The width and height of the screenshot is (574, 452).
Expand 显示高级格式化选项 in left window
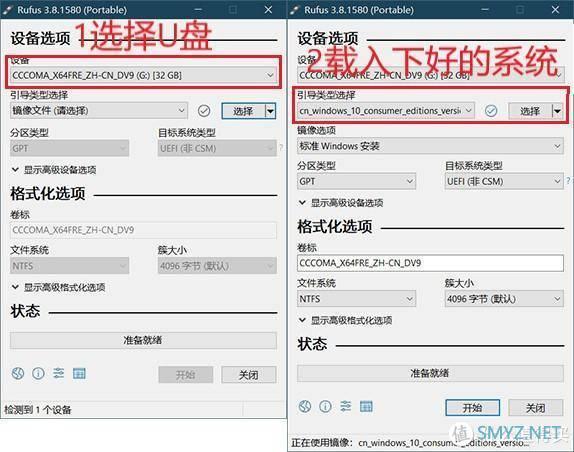coord(58,287)
